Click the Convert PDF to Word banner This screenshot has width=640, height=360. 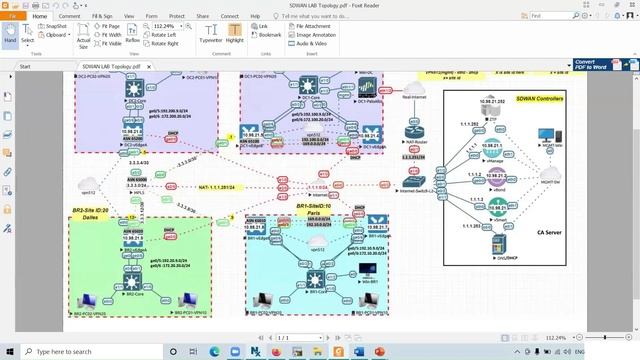[606, 64]
